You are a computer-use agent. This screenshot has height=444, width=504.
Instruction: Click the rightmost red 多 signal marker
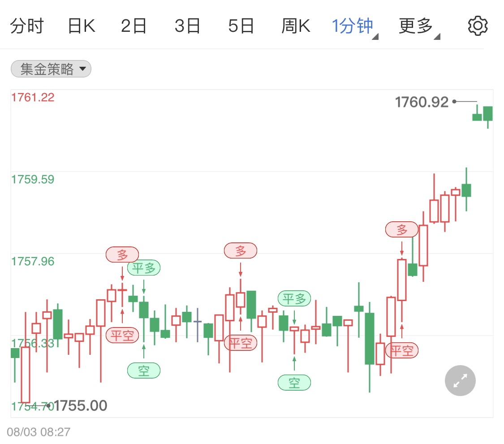[x=402, y=229]
